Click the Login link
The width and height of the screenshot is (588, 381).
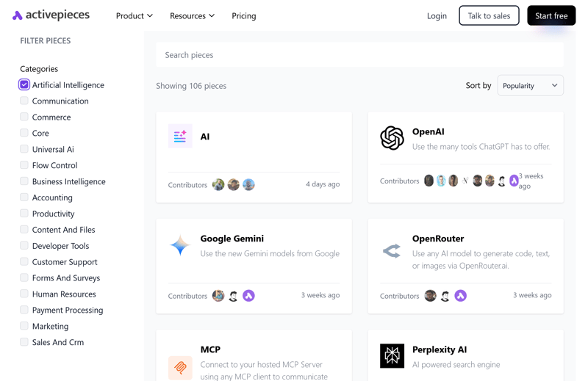(x=437, y=15)
